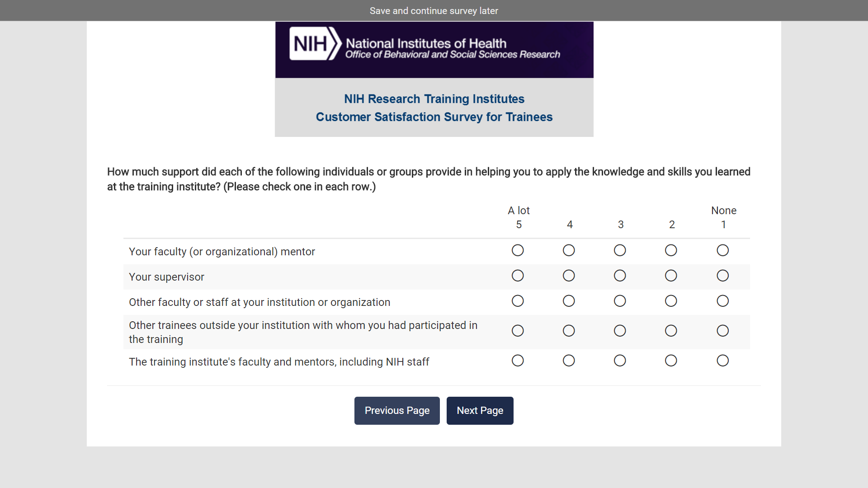Select 1 for other trainees outside institution
The width and height of the screenshot is (868, 488).
[722, 331]
